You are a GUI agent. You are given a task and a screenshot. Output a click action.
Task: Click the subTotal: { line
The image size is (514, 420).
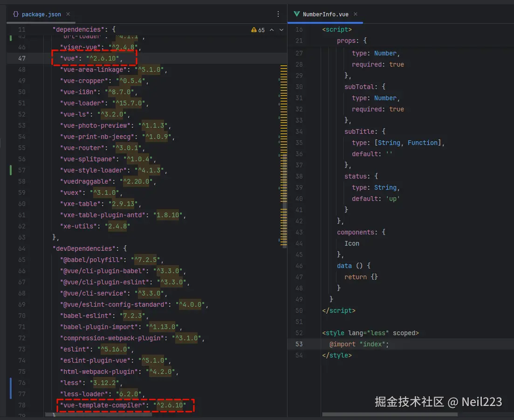tap(365, 87)
